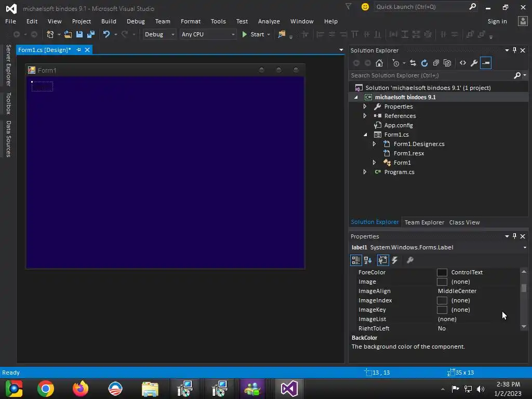Viewport: 532px width, 399px height.
Task: Open Firefox from the taskbar
Action: (x=81, y=389)
